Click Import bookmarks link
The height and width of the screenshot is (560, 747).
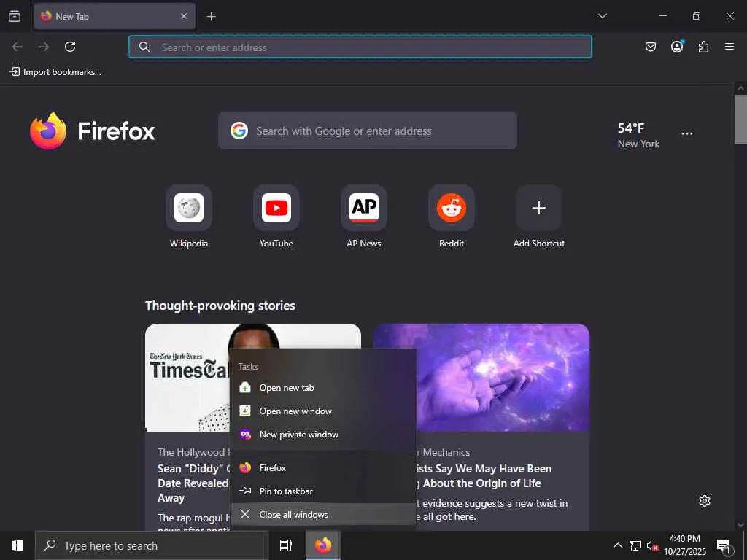tap(55, 72)
